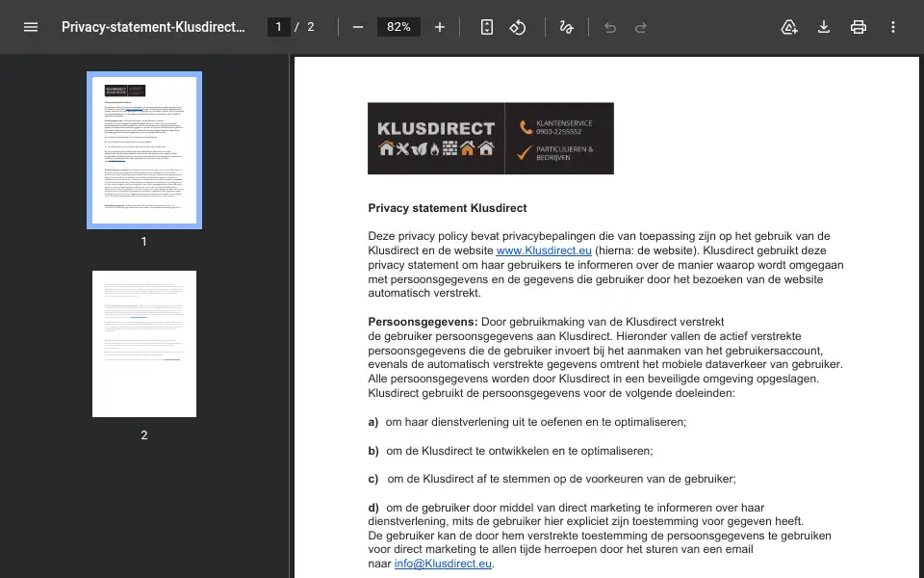Click the info@Klusdirect.eu email link
Image resolution: width=924 pixels, height=578 pixels.
click(x=443, y=564)
